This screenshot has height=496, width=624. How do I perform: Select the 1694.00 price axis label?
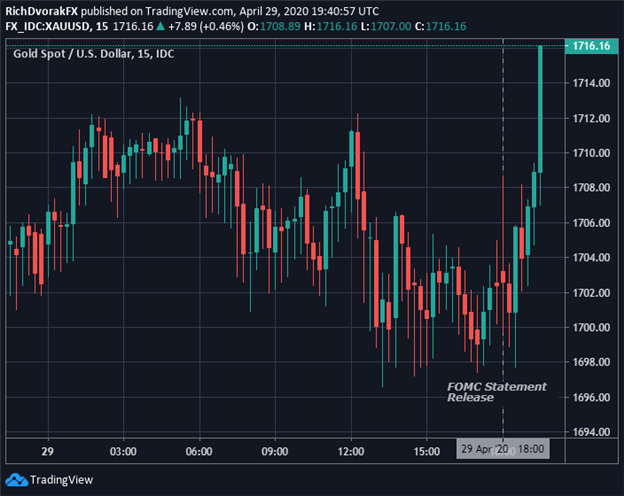(591, 432)
